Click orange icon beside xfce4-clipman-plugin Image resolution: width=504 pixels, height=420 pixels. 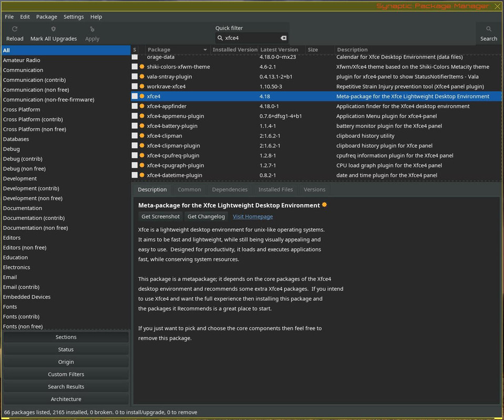pyautogui.click(x=142, y=145)
